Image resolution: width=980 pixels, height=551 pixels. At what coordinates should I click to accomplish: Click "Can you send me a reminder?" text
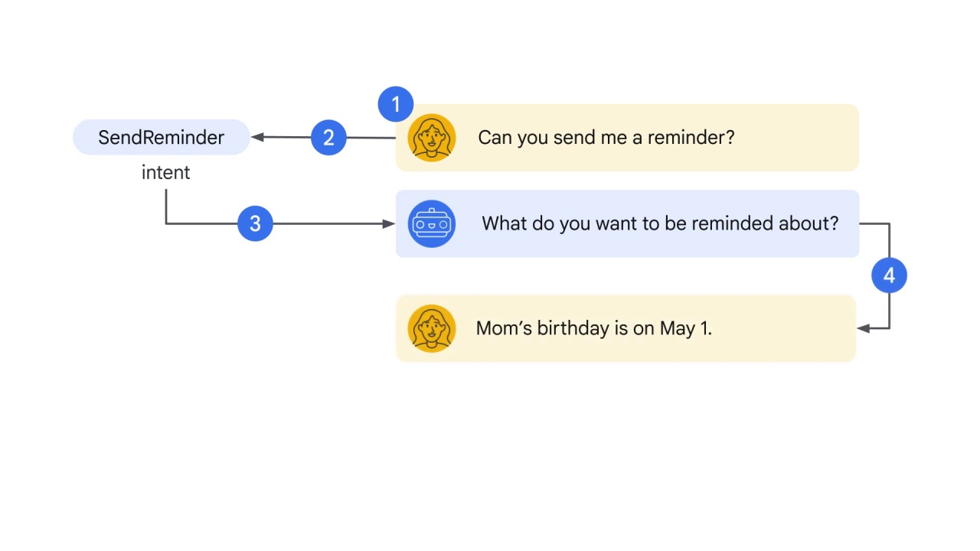(x=606, y=138)
